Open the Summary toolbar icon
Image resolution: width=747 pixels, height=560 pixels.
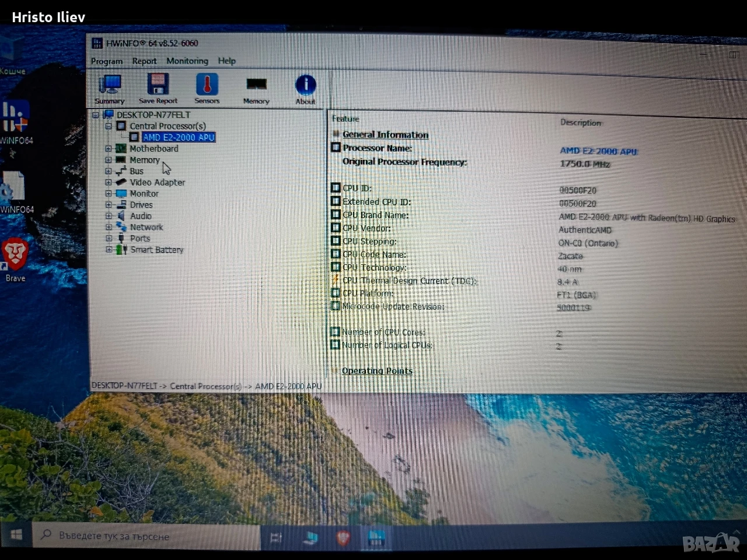pyautogui.click(x=110, y=89)
